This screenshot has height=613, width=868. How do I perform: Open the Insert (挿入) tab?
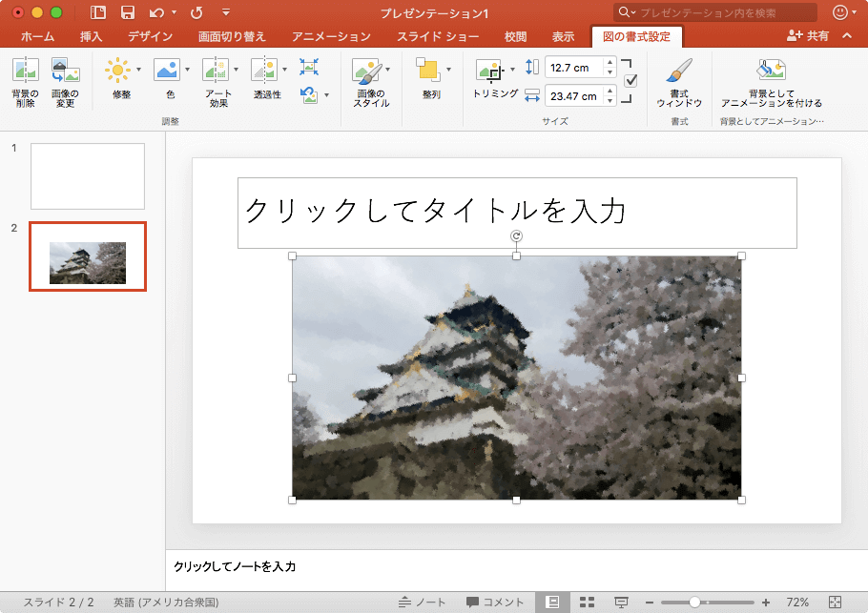pyautogui.click(x=92, y=37)
